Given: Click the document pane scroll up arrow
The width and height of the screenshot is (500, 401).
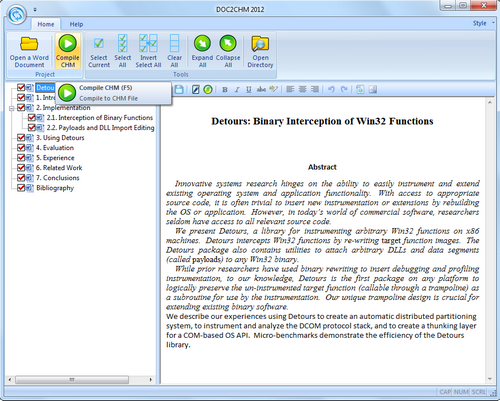Looking at the screenshot, I should click(x=490, y=102).
